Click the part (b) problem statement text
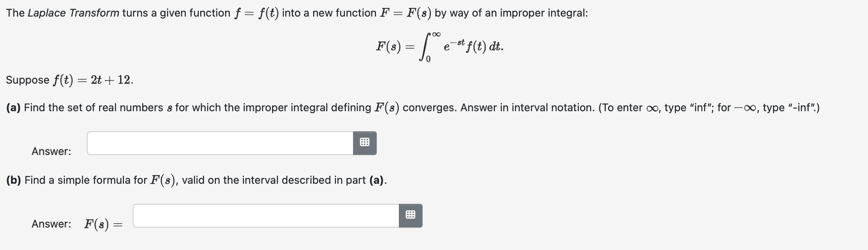 click(x=195, y=180)
